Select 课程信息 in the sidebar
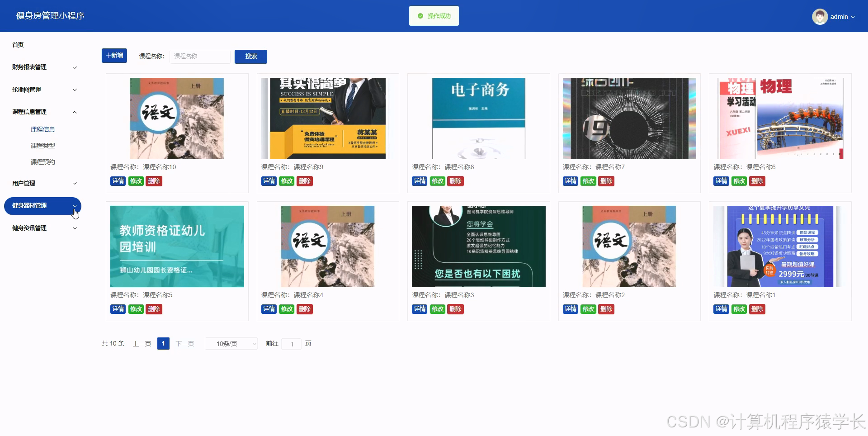Viewport: 868px width, 436px height. coord(42,129)
